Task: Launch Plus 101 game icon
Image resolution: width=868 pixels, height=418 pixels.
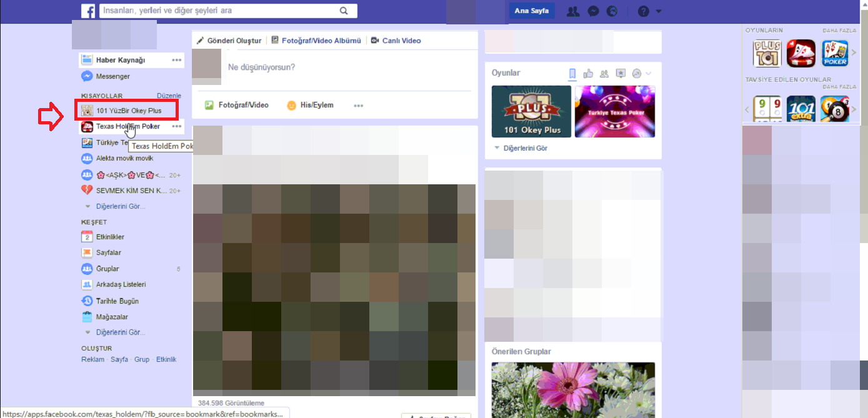Action: (x=767, y=53)
